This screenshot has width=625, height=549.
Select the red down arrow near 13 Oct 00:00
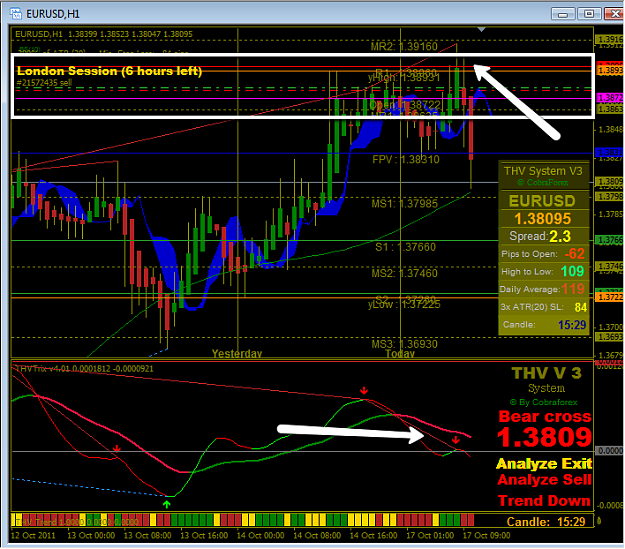point(116,449)
